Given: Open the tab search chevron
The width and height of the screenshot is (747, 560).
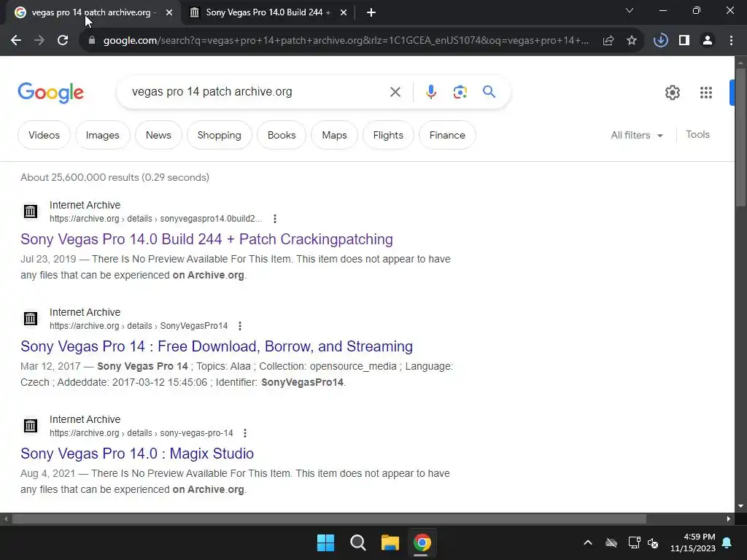Looking at the screenshot, I should [630, 10].
